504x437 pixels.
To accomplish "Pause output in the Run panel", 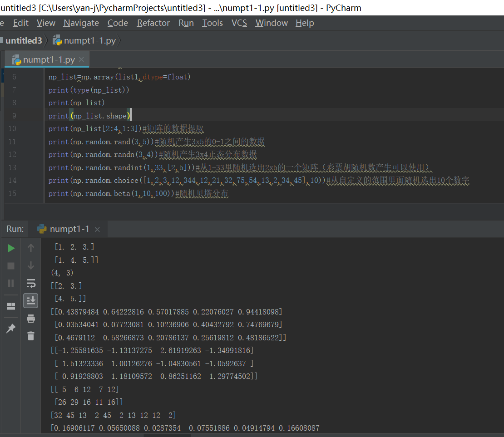I will tap(11, 283).
